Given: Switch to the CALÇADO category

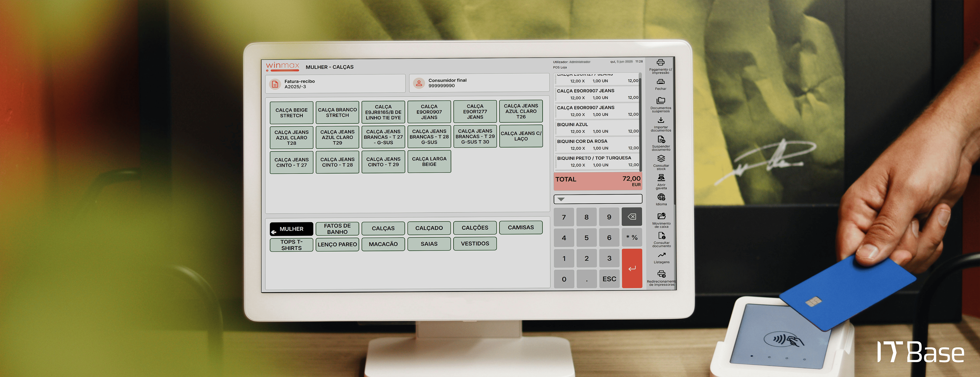Looking at the screenshot, I should click(429, 228).
